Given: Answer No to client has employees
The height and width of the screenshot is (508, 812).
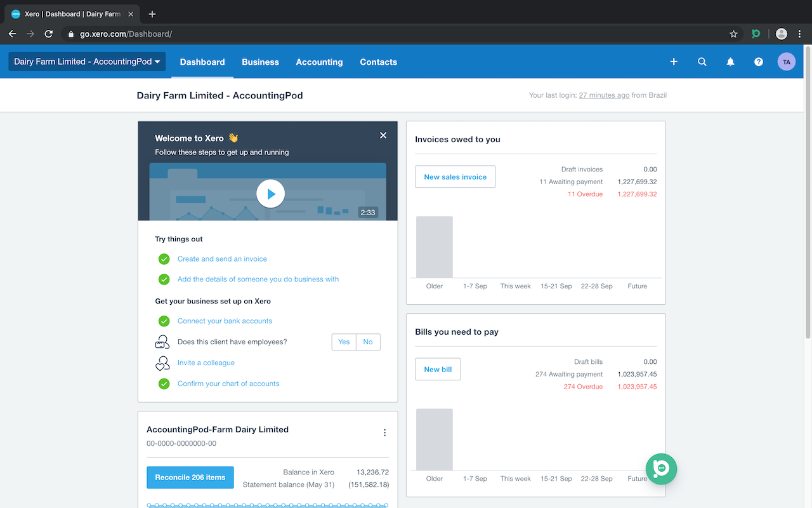Looking at the screenshot, I should [368, 342].
